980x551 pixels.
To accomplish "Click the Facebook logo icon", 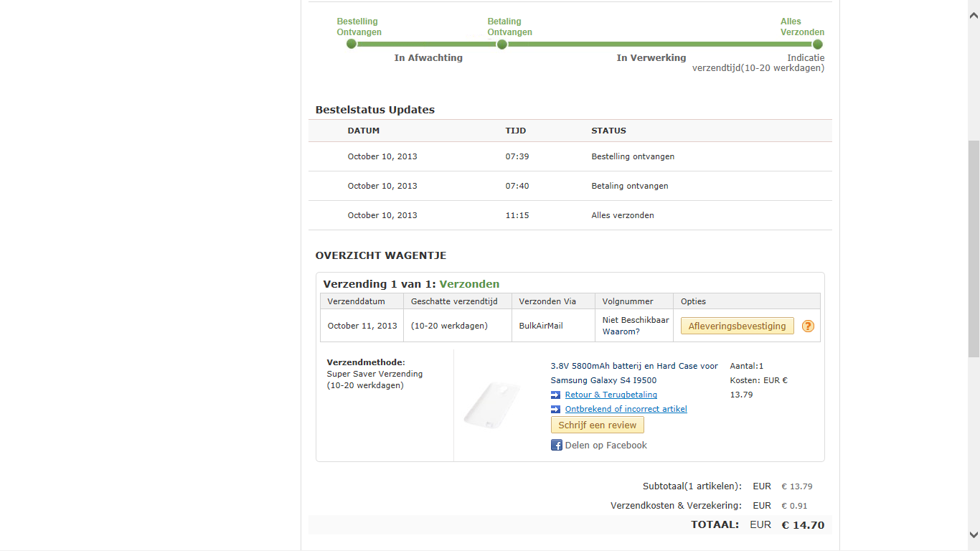I will click(556, 445).
